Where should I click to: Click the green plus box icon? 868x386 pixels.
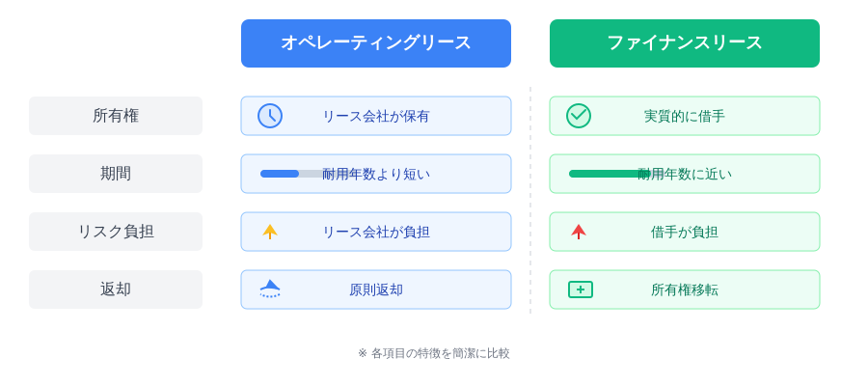coord(581,289)
